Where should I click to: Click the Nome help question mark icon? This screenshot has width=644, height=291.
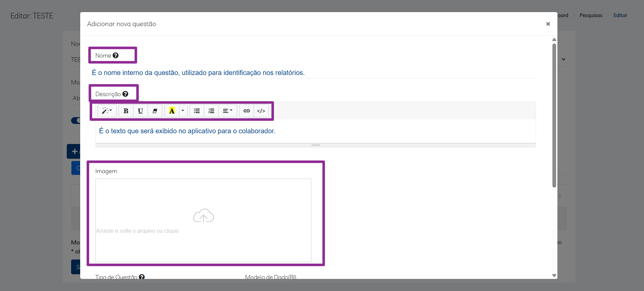116,56
